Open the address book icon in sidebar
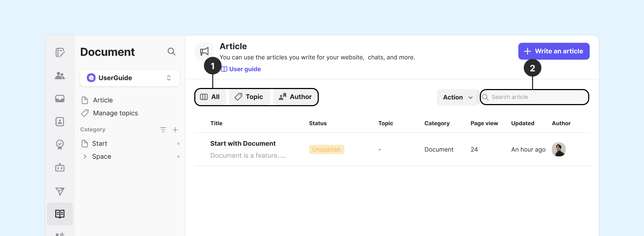 pyautogui.click(x=60, y=122)
